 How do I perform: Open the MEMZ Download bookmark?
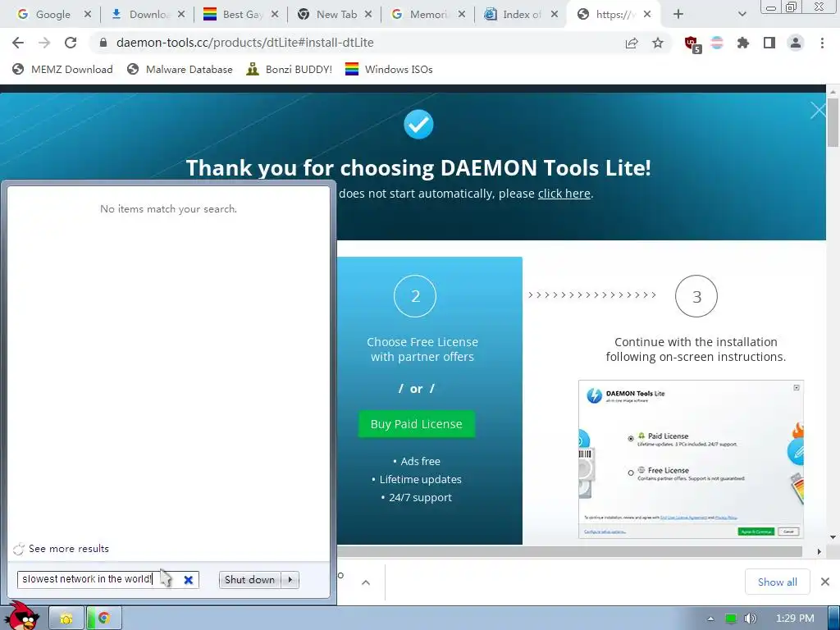pyautogui.click(x=62, y=69)
